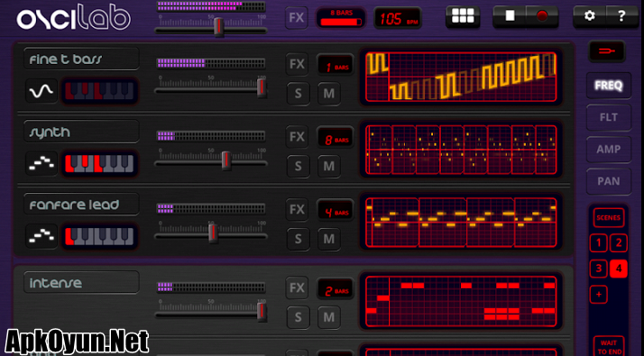The image size is (644, 356).
Task: Change intense 2 BARS length
Action: pyautogui.click(x=336, y=288)
